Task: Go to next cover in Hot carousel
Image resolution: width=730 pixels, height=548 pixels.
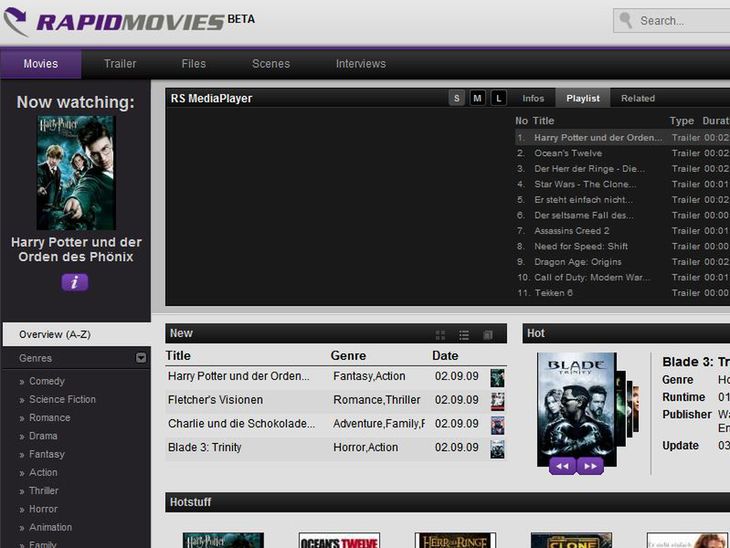Action: tap(590, 466)
